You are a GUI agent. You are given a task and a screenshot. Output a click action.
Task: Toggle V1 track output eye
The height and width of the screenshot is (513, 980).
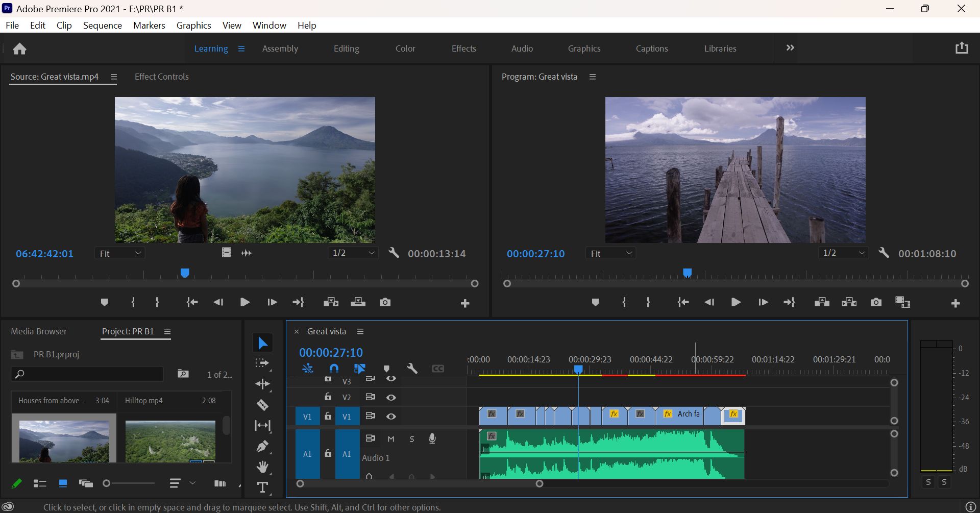391,417
